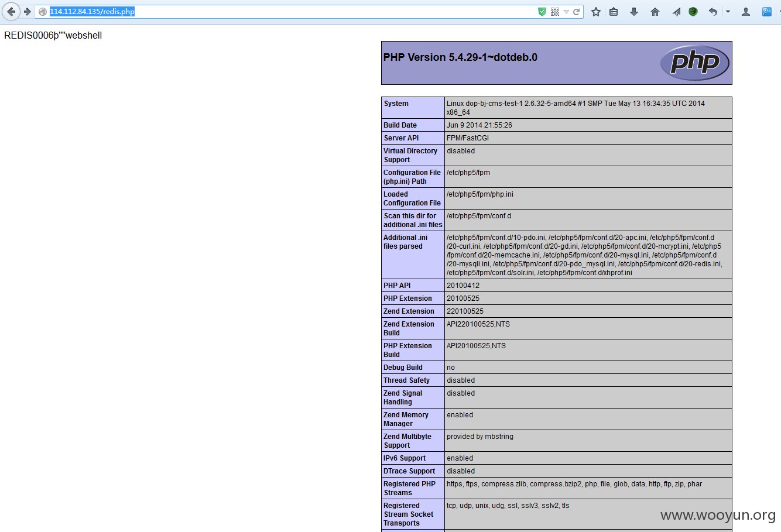Open the downloads panel
Viewport: 781px width, 532px height.
[x=634, y=12]
